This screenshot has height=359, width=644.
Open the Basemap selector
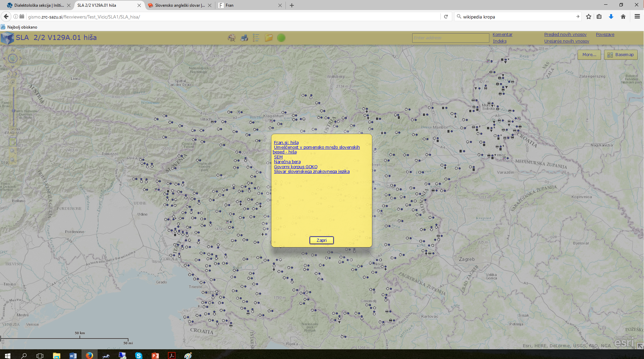point(621,55)
